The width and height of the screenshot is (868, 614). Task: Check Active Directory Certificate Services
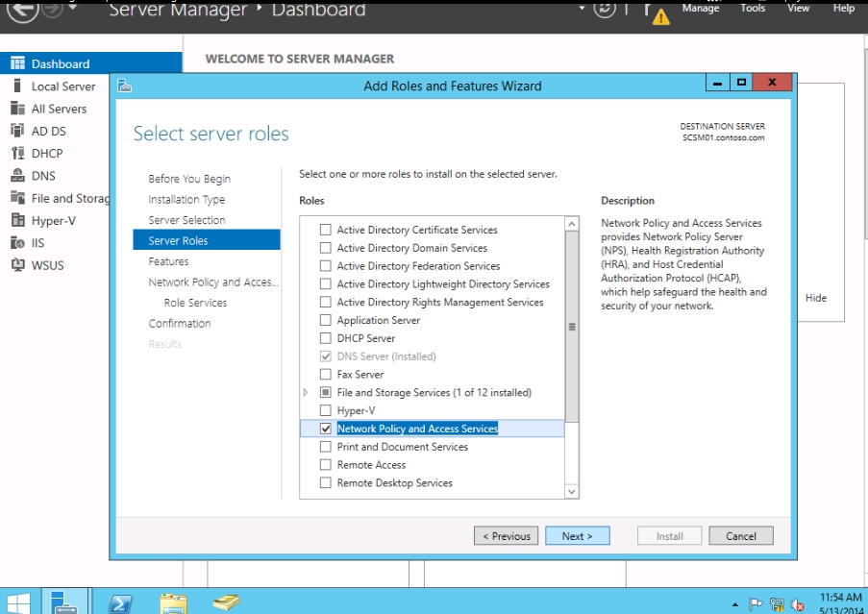click(x=326, y=230)
